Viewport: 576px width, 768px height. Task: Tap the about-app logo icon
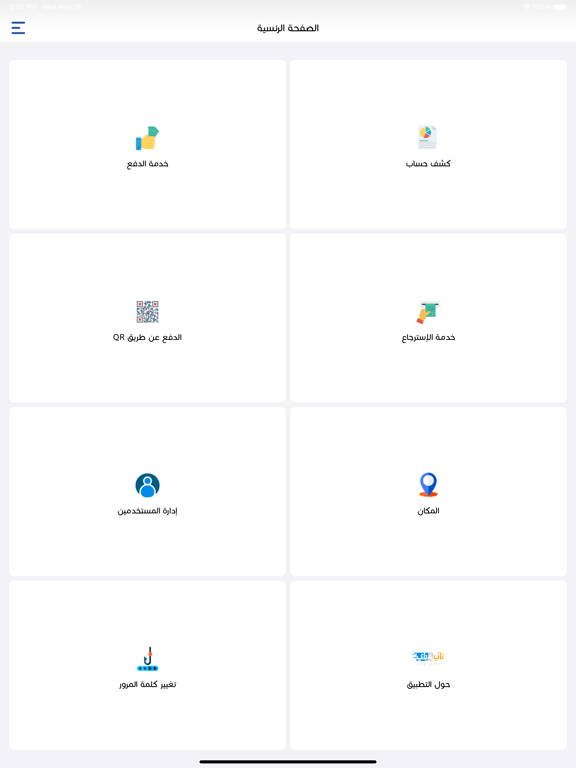click(x=428, y=657)
